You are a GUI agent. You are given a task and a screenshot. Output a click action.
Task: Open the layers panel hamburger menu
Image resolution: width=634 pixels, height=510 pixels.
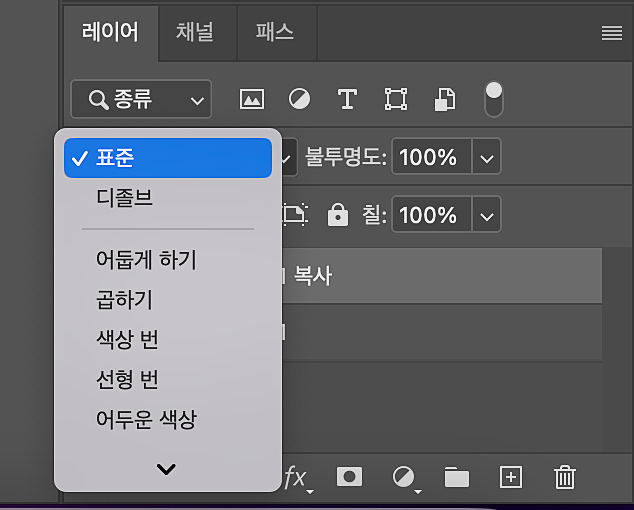pyautogui.click(x=612, y=33)
